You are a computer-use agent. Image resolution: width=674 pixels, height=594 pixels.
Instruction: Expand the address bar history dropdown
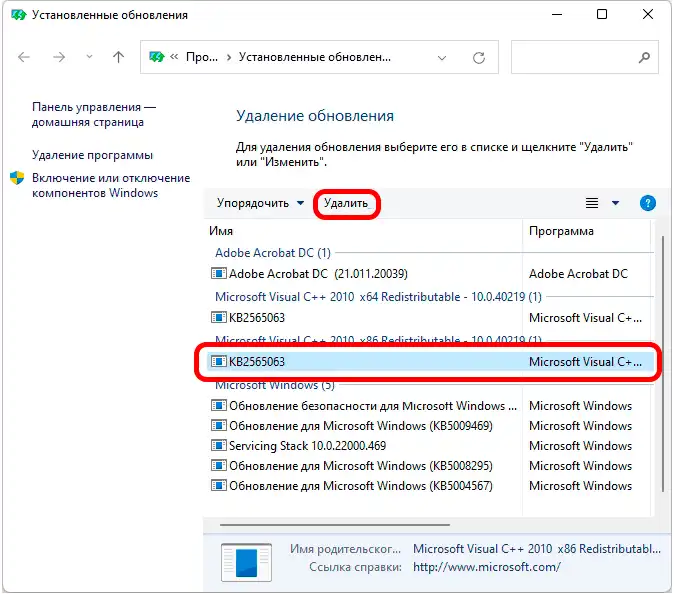442,58
